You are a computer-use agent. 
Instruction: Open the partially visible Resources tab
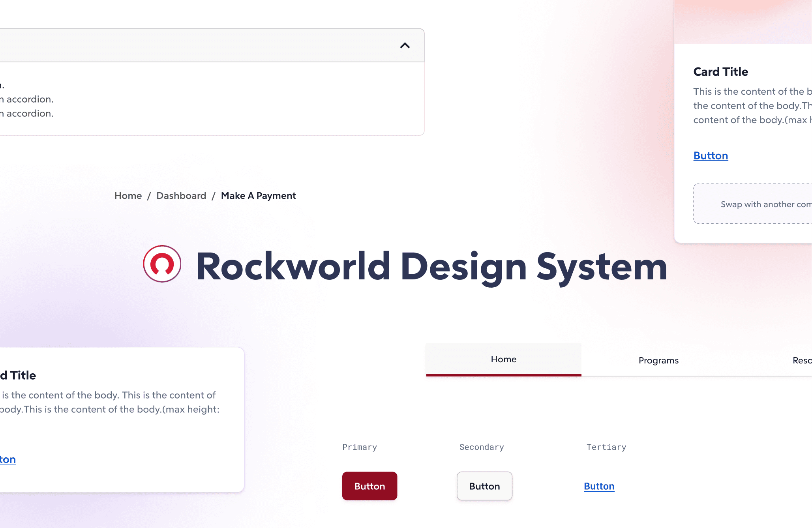802,361
